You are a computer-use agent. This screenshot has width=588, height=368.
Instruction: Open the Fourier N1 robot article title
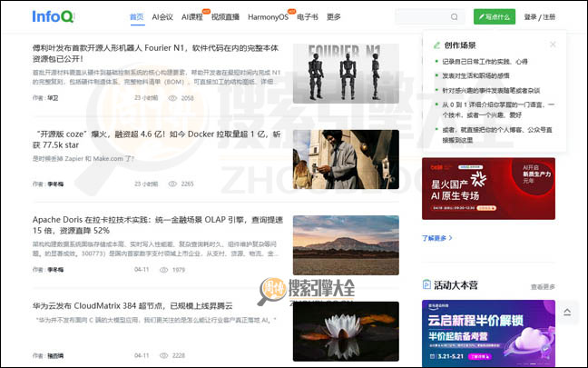pyautogui.click(x=155, y=54)
